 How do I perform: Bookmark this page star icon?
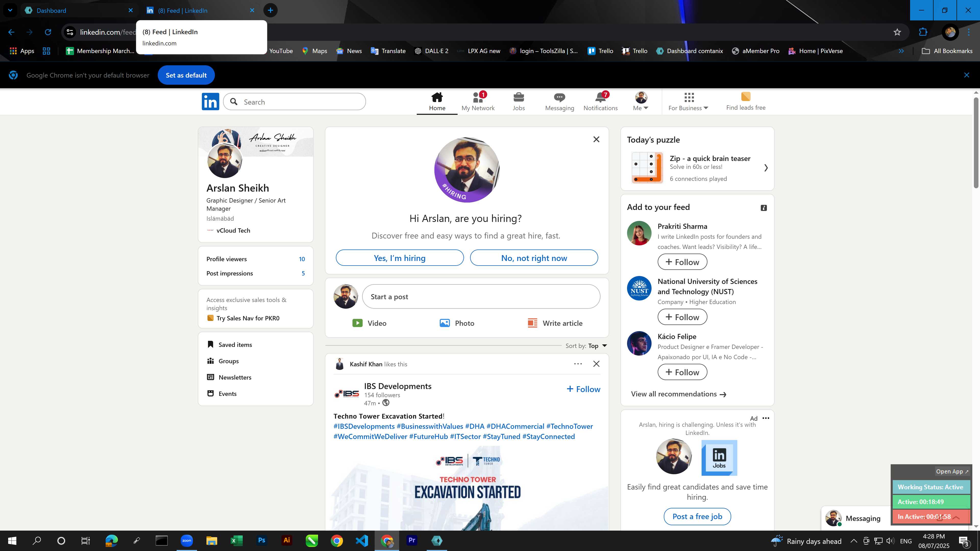[x=897, y=32]
